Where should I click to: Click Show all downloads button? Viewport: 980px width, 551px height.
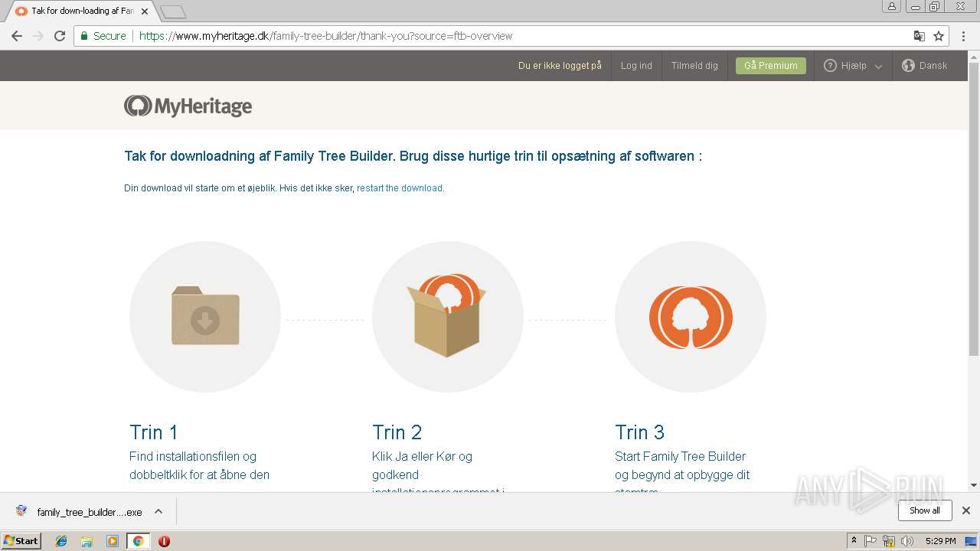(x=925, y=510)
